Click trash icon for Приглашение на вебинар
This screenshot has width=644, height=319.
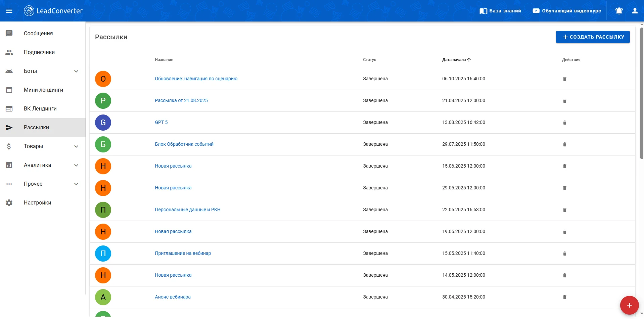pos(564,254)
